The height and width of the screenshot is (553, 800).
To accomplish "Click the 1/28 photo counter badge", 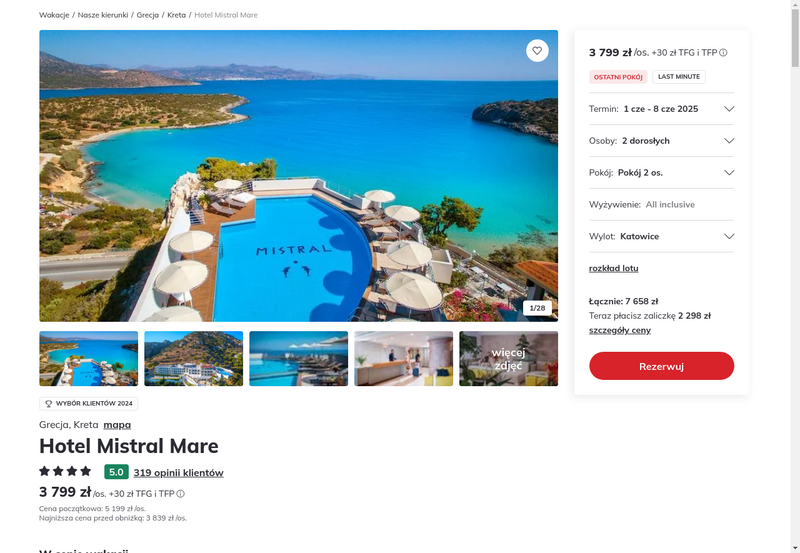I will pyautogui.click(x=537, y=308).
